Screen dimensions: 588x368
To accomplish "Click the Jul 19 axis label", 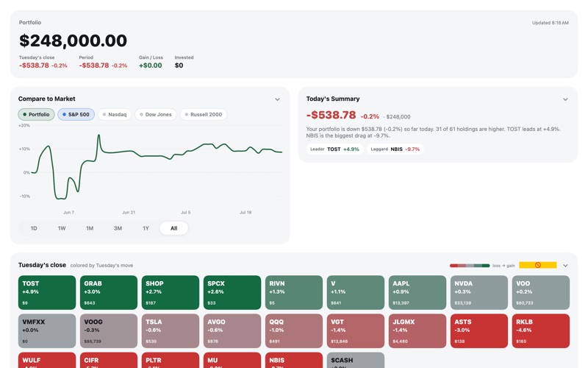I will point(245,213).
